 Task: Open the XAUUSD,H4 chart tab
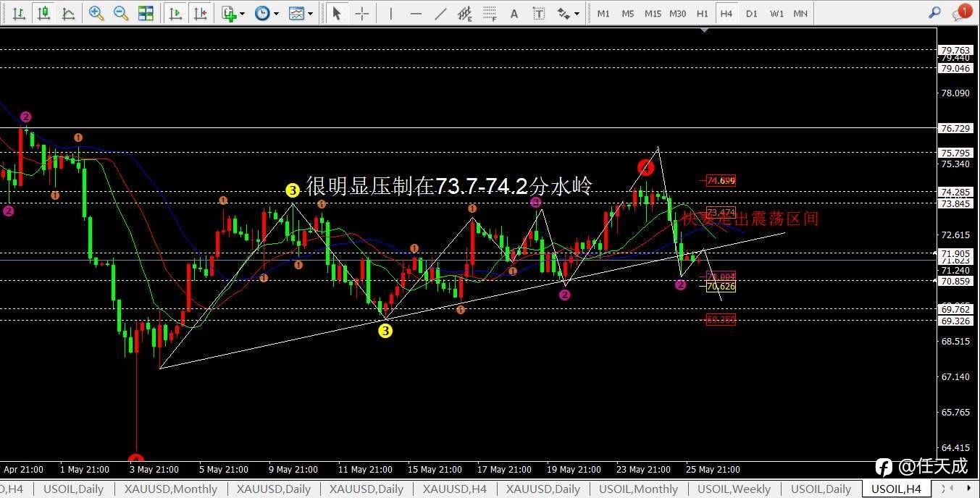coord(454,489)
